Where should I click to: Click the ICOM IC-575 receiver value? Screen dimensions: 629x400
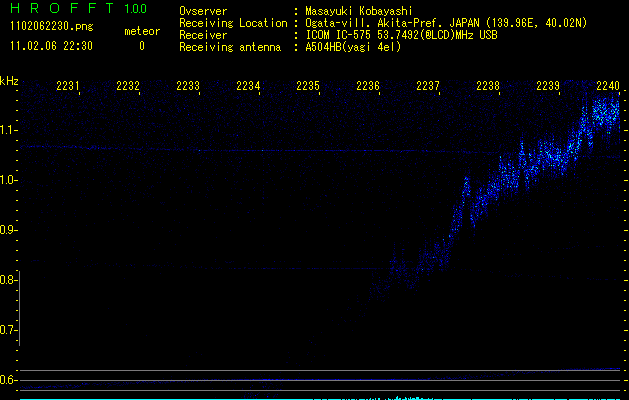pos(401,35)
